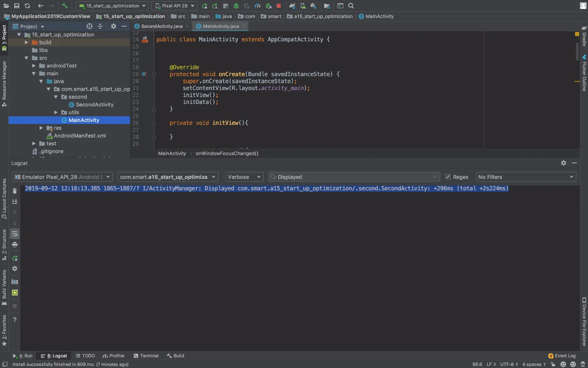This screenshot has height=368, width=588.
Task: Open Search Everywhere magnifier icon
Action: (x=351, y=6)
